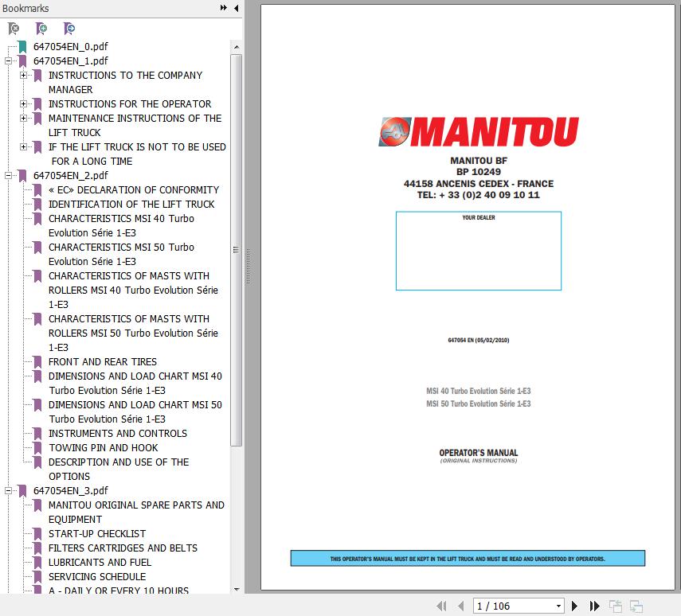Open the page number dropdown arrow
681x616 pixels.
click(558, 606)
